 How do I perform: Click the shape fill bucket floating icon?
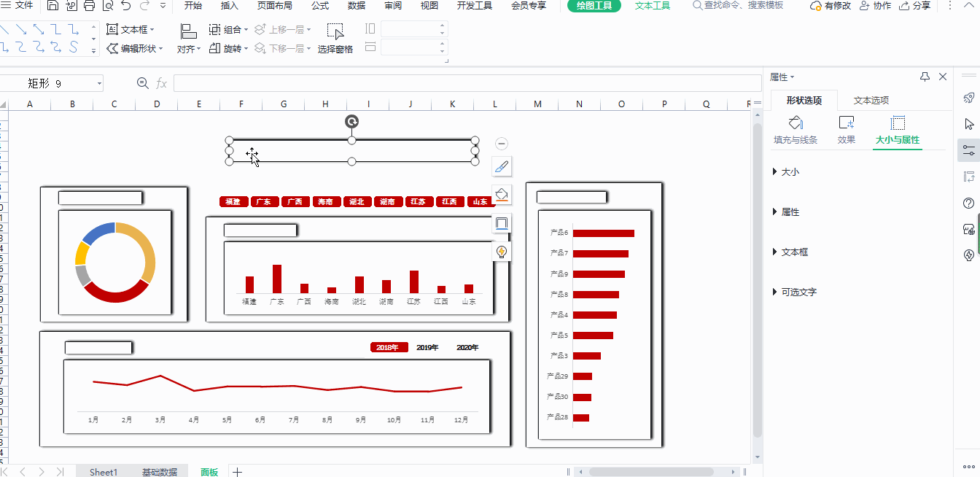pos(502,195)
